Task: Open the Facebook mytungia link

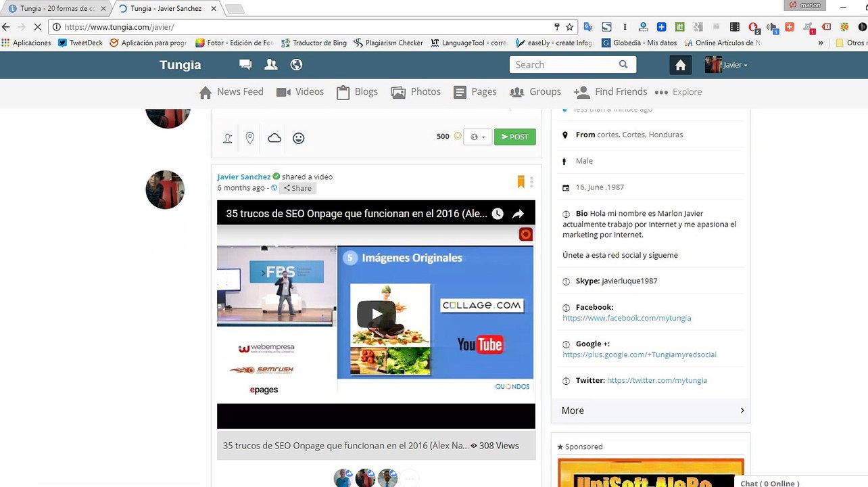Action: (x=627, y=318)
